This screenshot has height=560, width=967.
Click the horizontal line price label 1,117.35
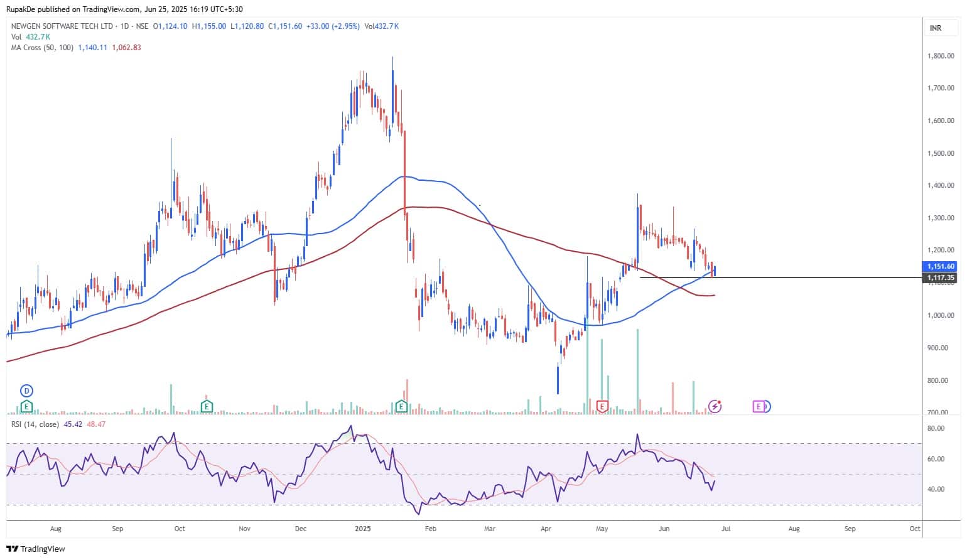(x=940, y=277)
